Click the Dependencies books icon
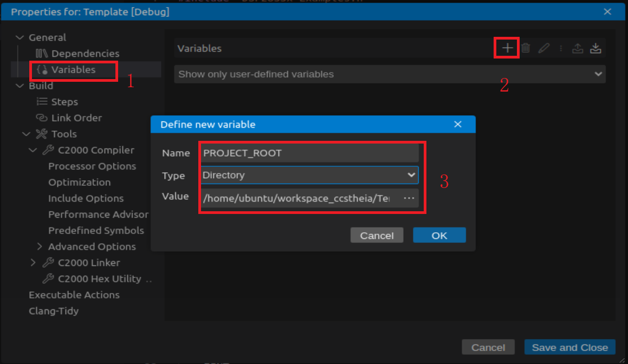 pyautogui.click(x=42, y=53)
